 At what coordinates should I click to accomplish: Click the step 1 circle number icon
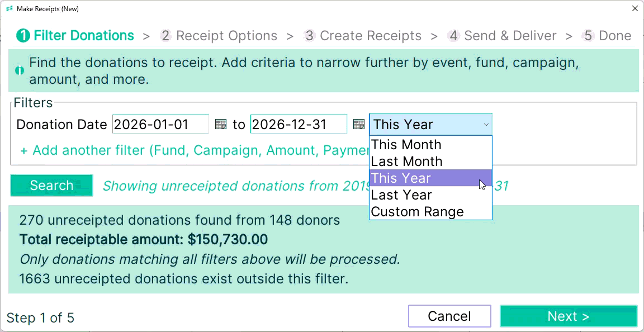click(23, 36)
